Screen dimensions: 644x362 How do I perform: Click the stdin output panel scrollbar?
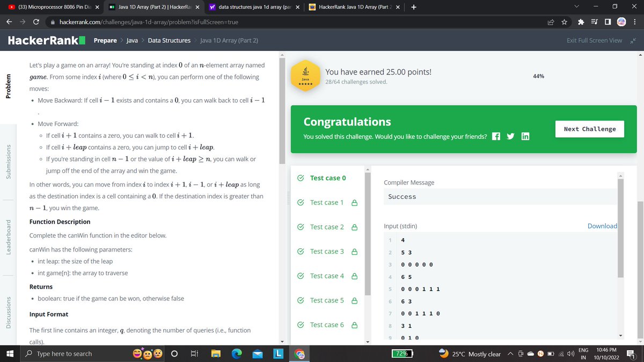point(620,228)
